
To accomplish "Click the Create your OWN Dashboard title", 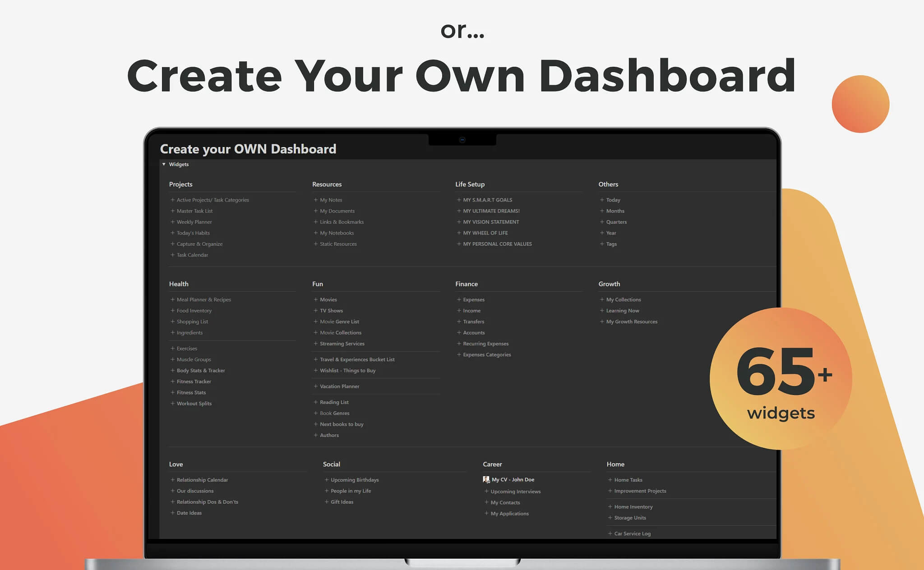I will [248, 149].
